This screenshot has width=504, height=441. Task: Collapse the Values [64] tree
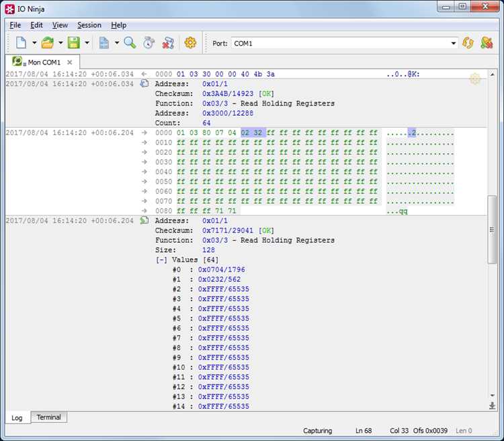pos(161,260)
